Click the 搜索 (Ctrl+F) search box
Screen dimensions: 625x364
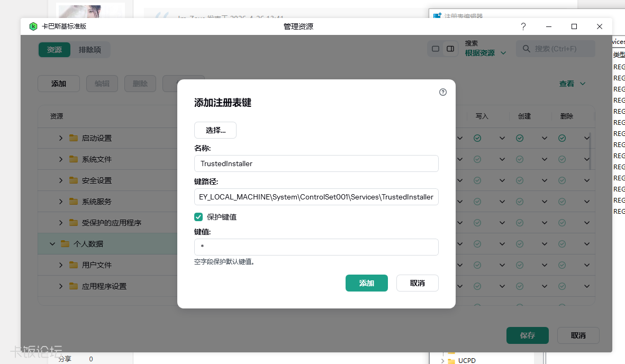[556, 49]
